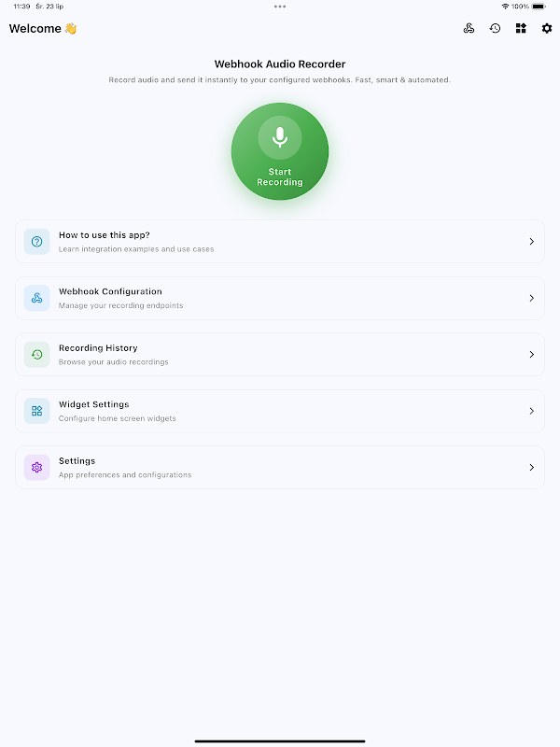The image size is (560, 747).
Task: Expand chevron on Recording History row
Action: click(532, 355)
